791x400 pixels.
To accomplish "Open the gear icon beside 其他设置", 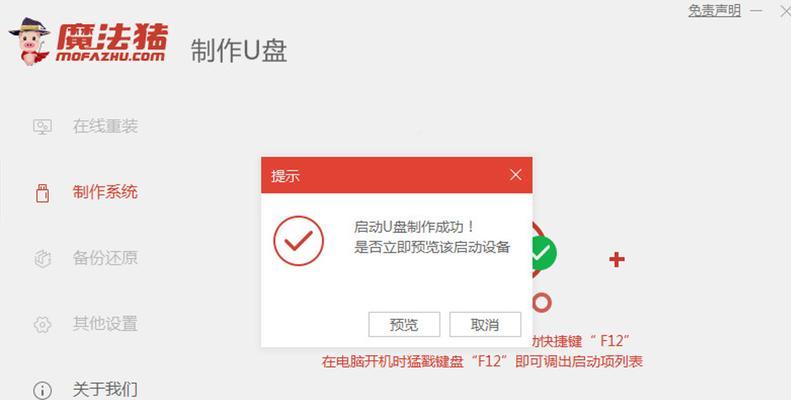I will [42, 324].
